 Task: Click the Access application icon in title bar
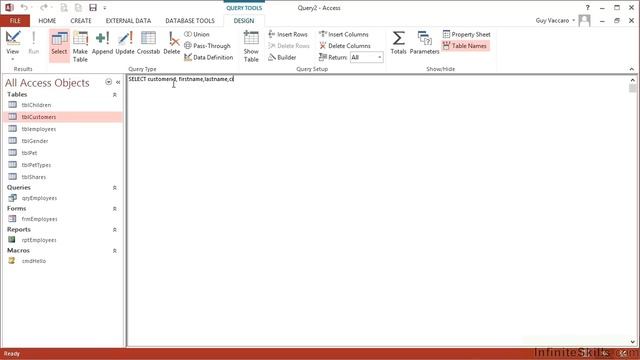[x=9, y=7]
